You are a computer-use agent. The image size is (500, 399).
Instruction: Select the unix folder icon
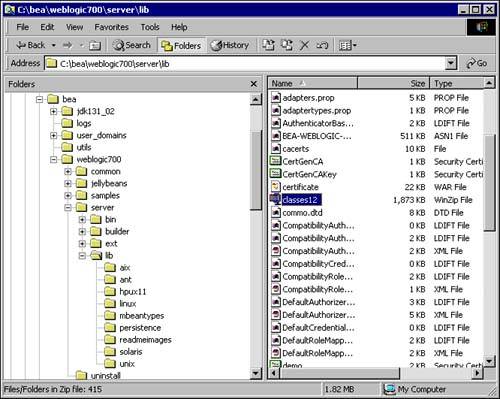tap(110, 364)
